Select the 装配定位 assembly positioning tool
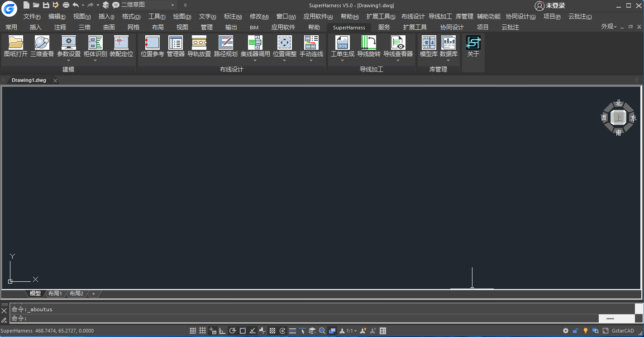This screenshot has height=337, width=644. pyautogui.click(x=121, y=47)
